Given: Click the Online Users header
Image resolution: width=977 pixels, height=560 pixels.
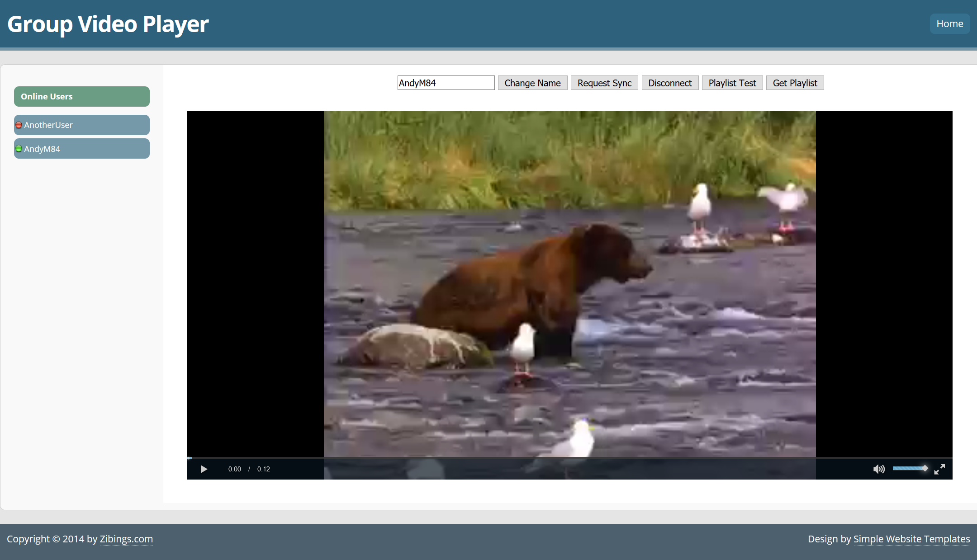Looking at the screenshot, I should pos(82,97).
